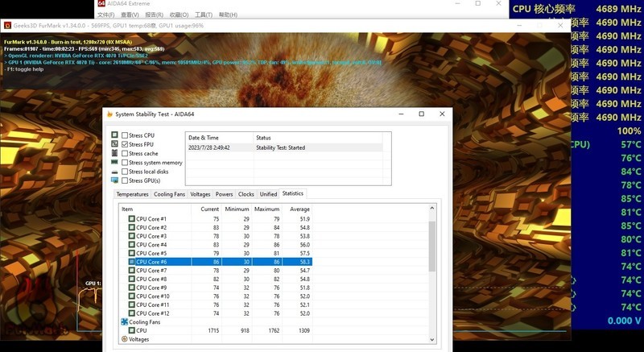The image size is (644, 352).
Task: Click the monitor icon beside Stress GPU(s)
Action: [x=114, y=180]
